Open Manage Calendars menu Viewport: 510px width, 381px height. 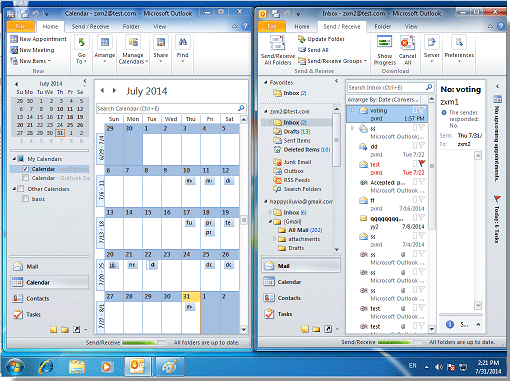(x=133, y=50)
